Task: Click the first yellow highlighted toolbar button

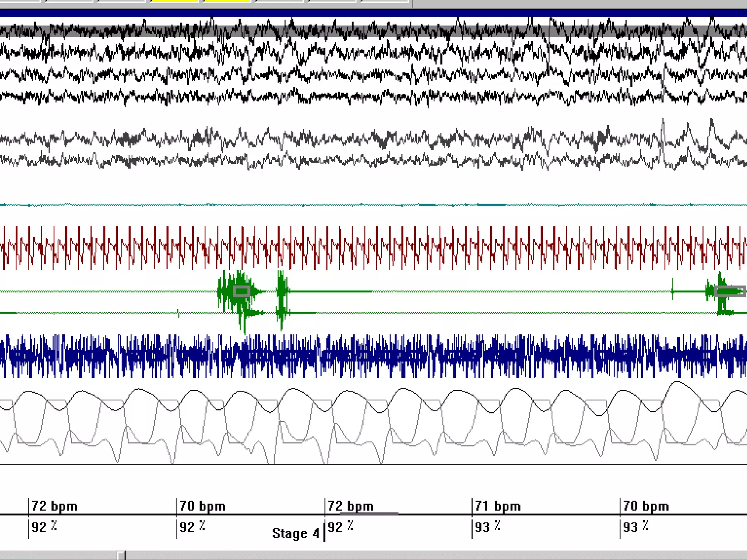Action: pyautogui.click(x=174, y=1)
